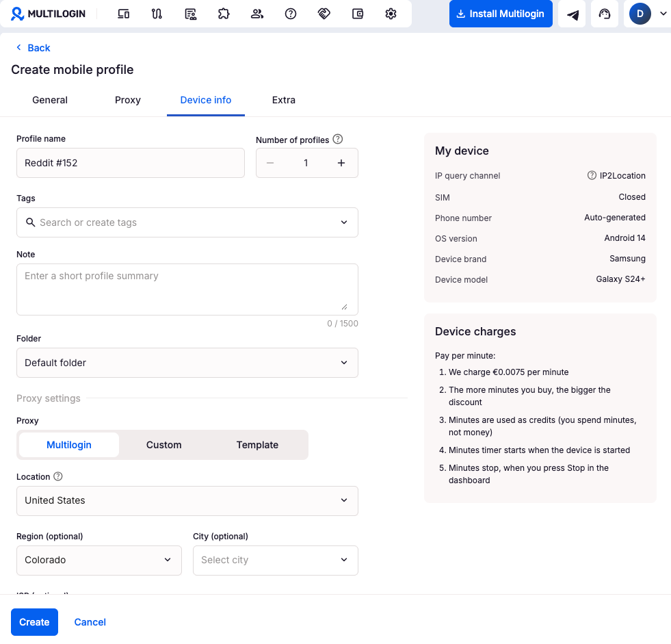Open the team members icon
Image resolution: width=671 pixels, height=644 pixels.
pyautogui.click(x=257, y=14)
